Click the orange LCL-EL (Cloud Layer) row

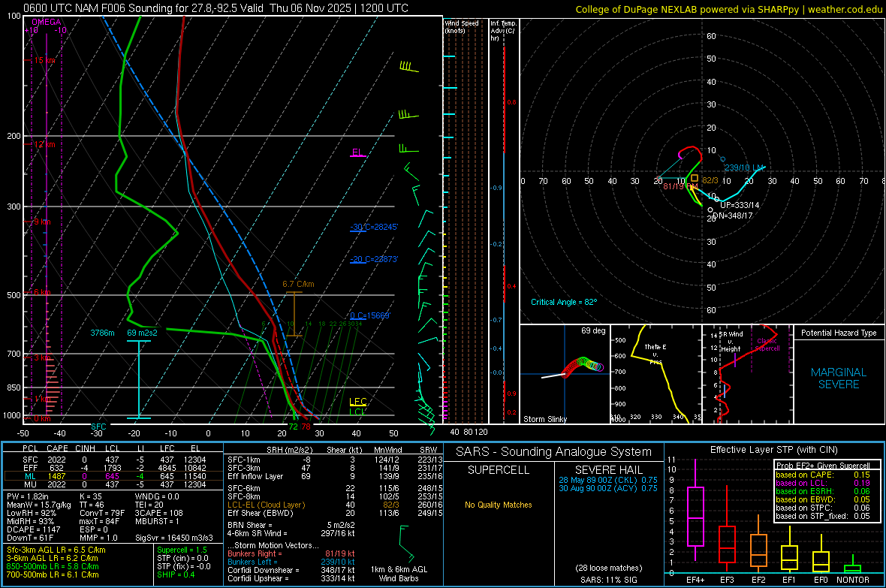pyautogui.click(x=266, y=505)
